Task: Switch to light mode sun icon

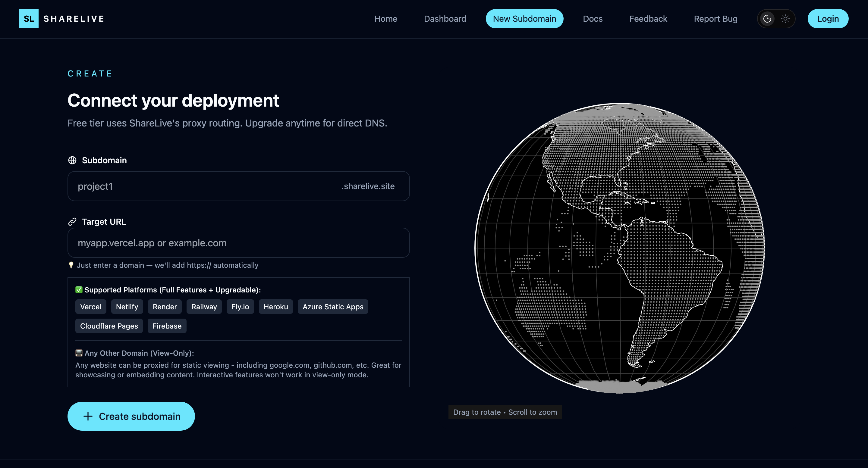Action: (x=785, y=18)
